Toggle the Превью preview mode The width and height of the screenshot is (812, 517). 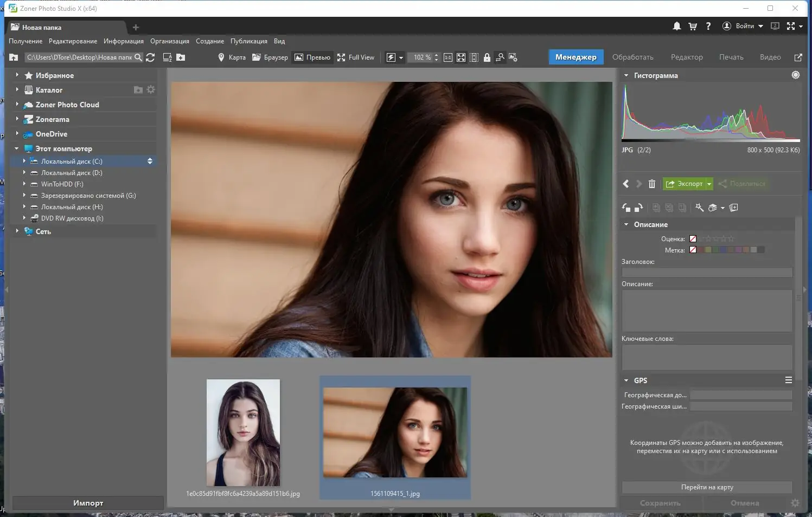pyautogui.click(x=312, y=57)
